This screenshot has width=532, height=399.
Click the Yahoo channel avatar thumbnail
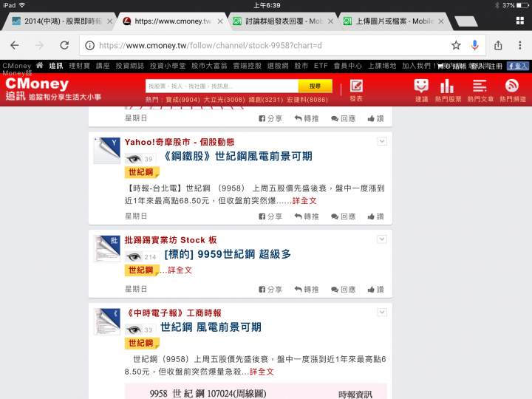[107, 151]
